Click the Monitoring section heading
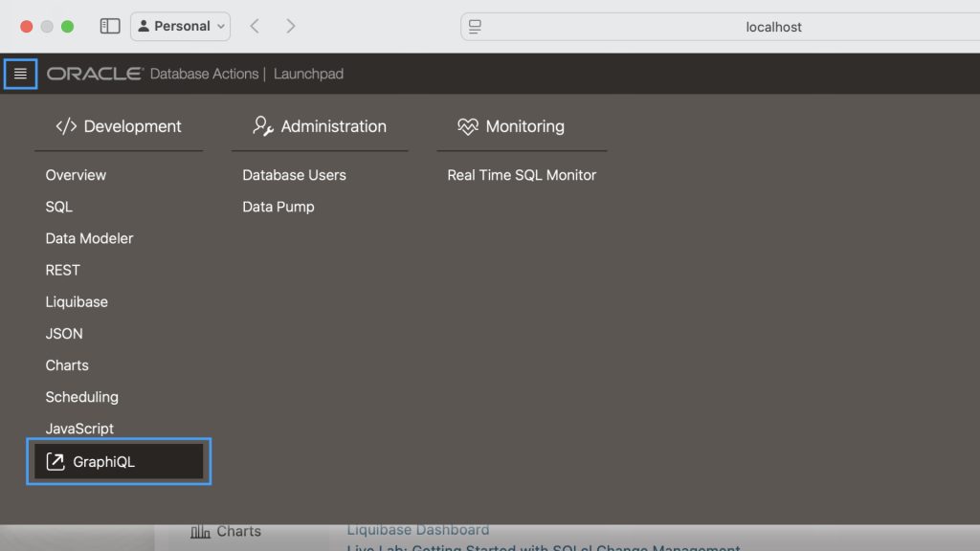980x551 pixels. (x=525, y=126)
